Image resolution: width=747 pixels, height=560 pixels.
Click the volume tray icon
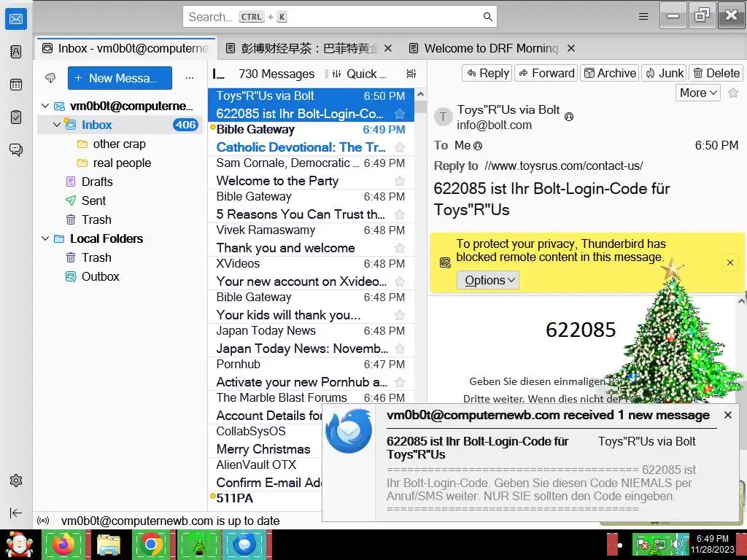pos(677,544)
